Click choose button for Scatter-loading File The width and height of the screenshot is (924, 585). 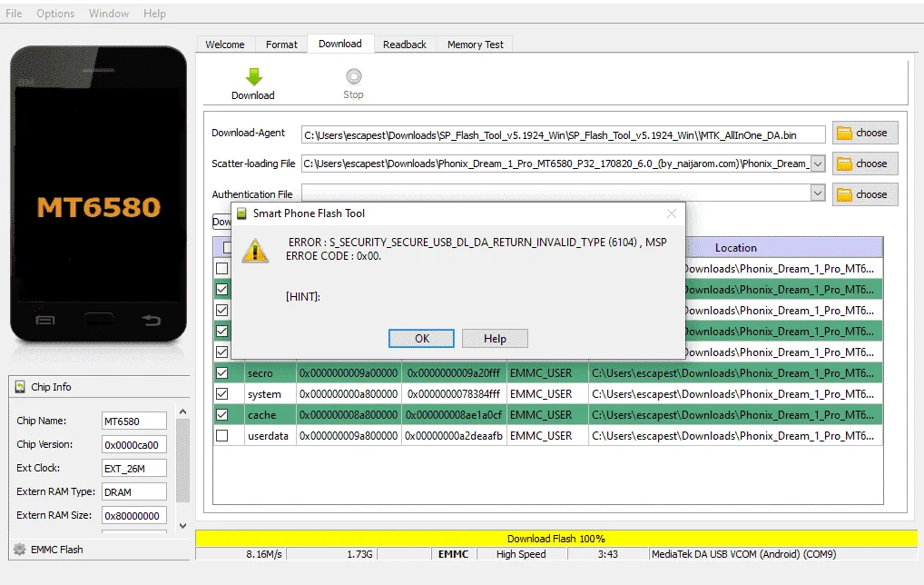coord(865,164)
